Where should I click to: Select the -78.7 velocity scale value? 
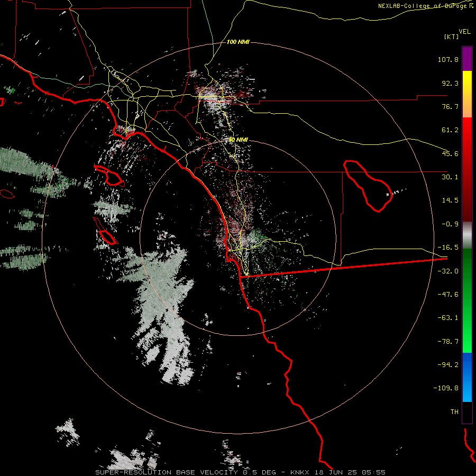(448, 342)
